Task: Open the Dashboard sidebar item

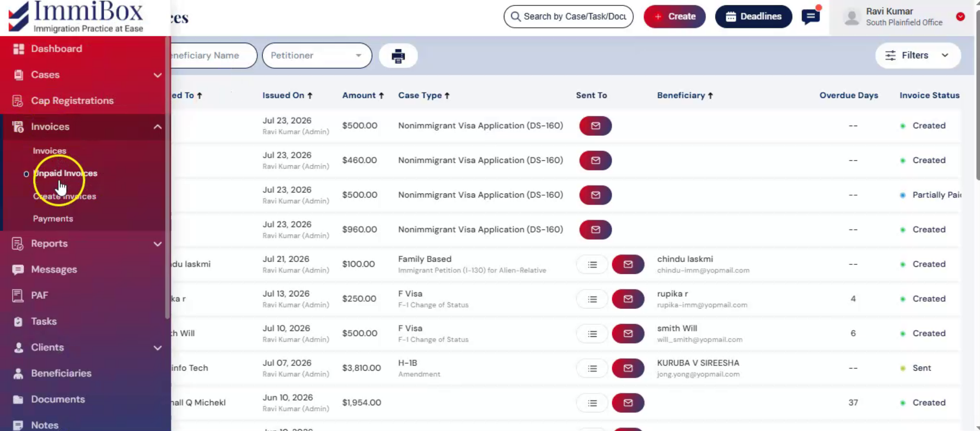Action: [56, 49]
